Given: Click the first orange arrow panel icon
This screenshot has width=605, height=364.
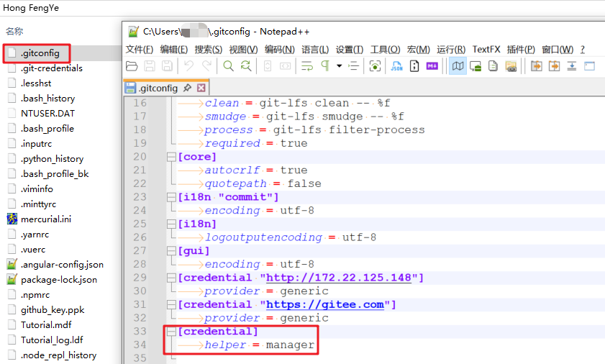Looking at the screenshot, I should [x=537, y=66].
